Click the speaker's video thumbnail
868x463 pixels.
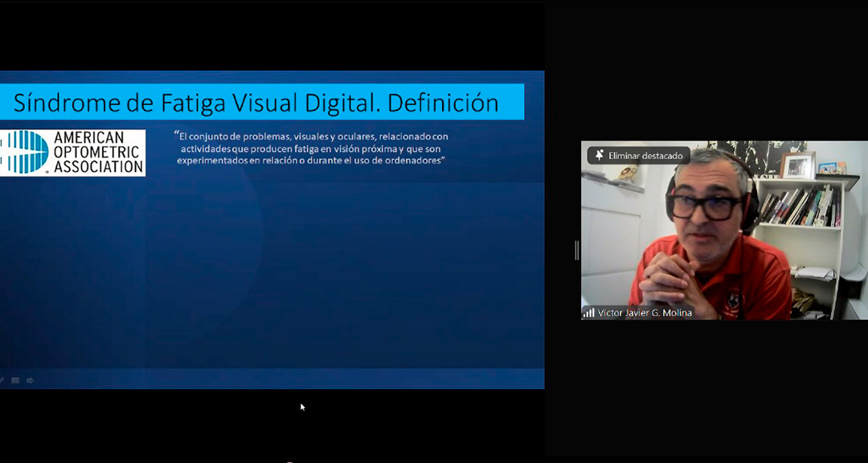(x=724, y=230)
